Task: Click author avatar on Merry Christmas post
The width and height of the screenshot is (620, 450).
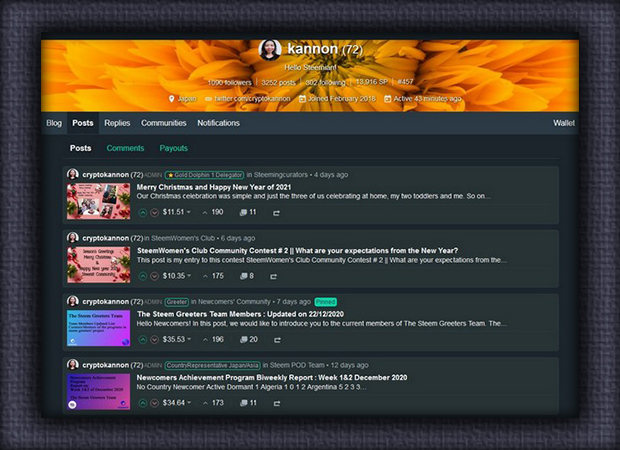Action: 73,174
